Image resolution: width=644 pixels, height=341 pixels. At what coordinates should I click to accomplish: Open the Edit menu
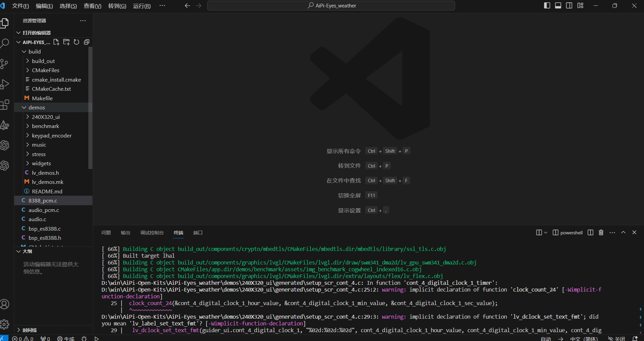point(44,6)
